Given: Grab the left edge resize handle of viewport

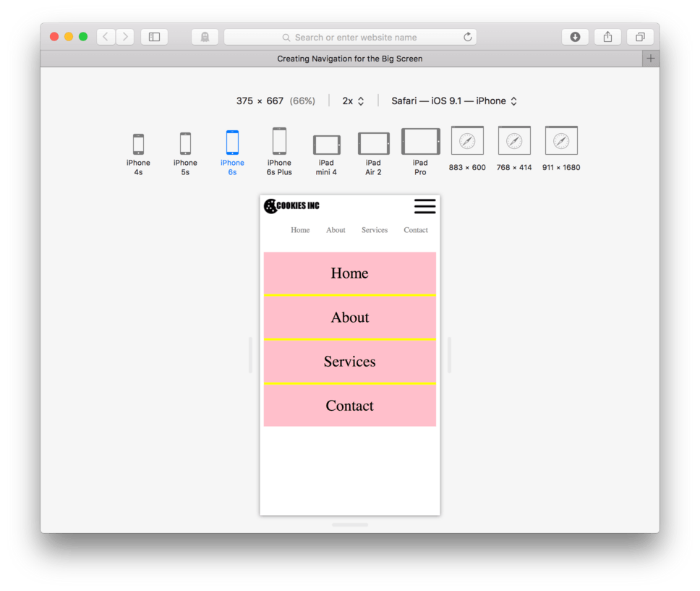Looking at the screenshot, I should tap(250, 355).
